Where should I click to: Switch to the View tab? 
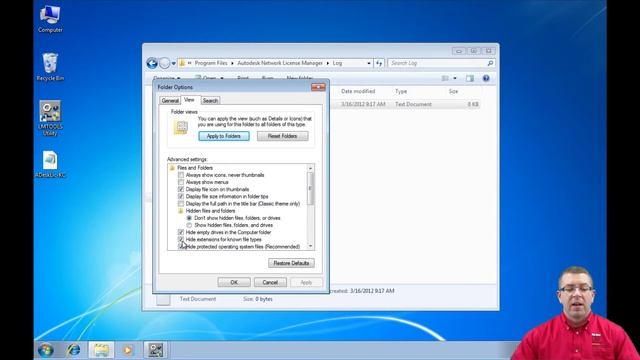pos(189,100)
